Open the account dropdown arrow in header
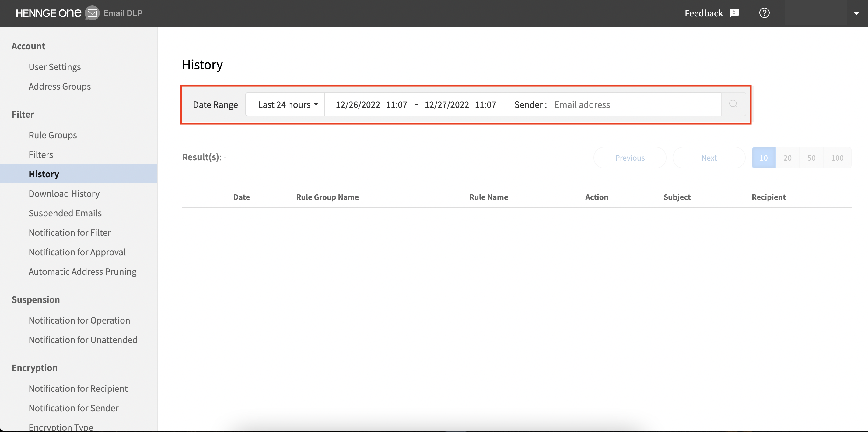 coord(856,13)
